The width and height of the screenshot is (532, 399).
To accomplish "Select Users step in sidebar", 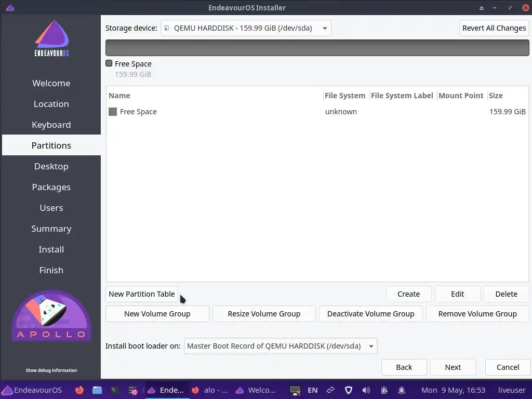I will click(x=51, y=208).
